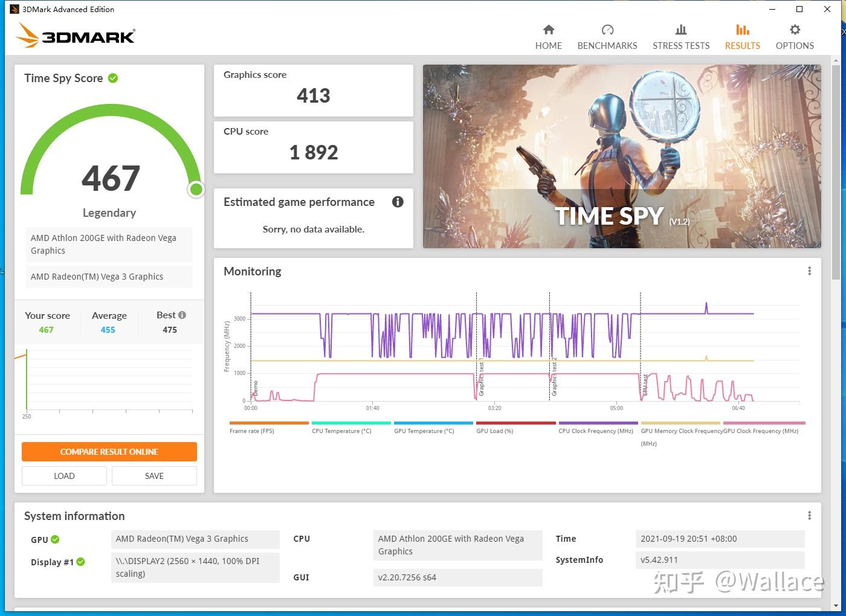Click the marker on the score gauge
Screen dimensions: 846x616
click(196, 189)
